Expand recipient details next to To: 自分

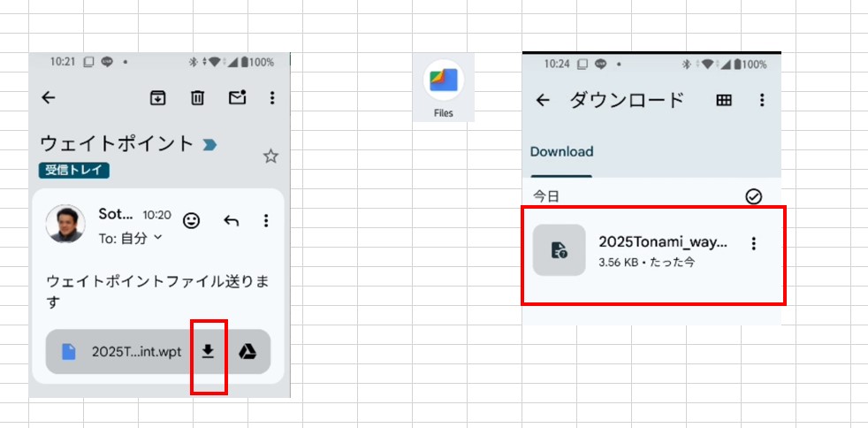pos(158,237)
